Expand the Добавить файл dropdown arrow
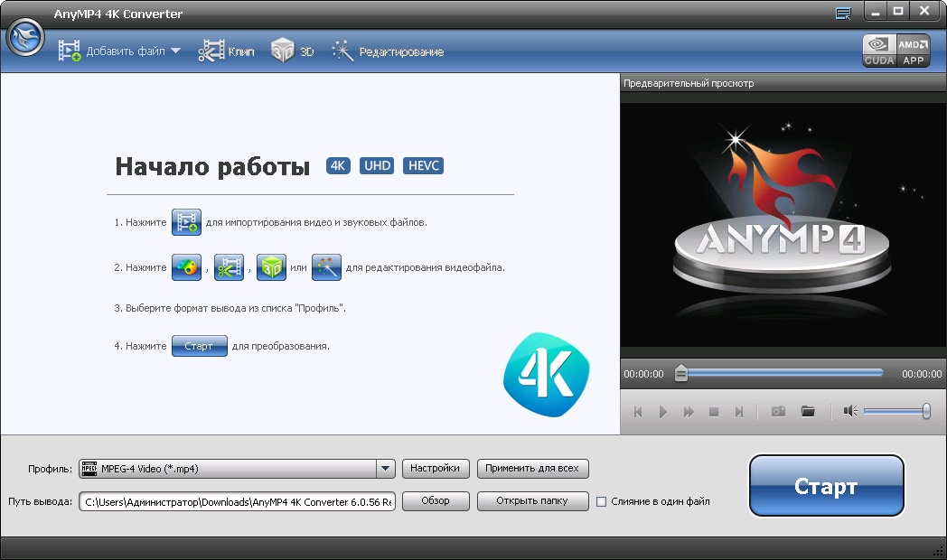The image size is (947, 560). pyautogui.click(x=175, y=51)
